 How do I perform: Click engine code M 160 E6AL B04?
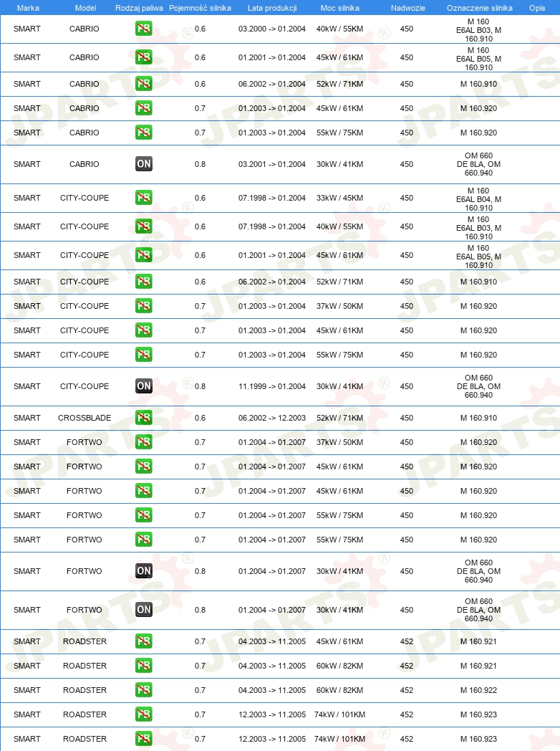tap(478, 199)
